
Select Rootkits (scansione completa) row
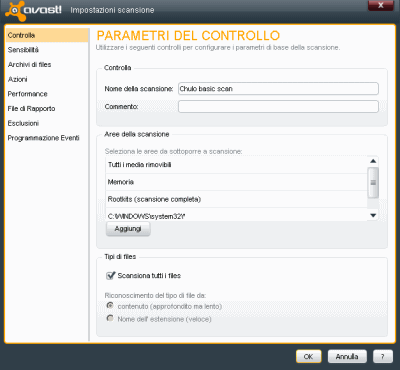tap(236, 199)
